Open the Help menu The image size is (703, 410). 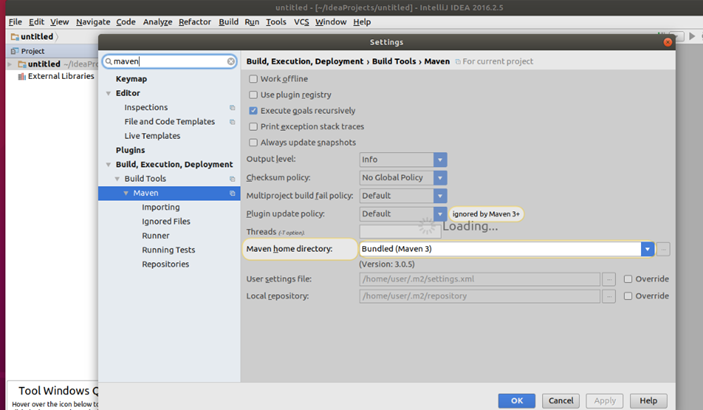coord(362,22)
